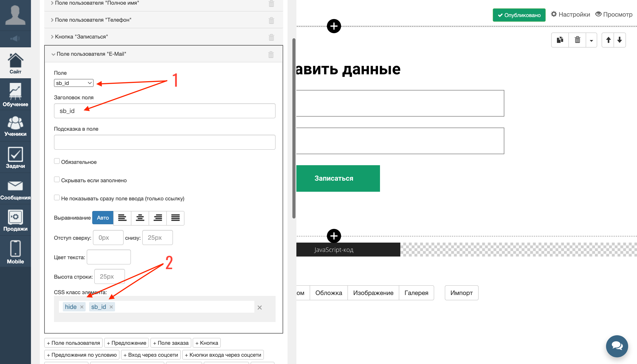Screen dimensions: 637x364
Task: Add "+ Предложения по условию" element
Action: coord(82,355)
